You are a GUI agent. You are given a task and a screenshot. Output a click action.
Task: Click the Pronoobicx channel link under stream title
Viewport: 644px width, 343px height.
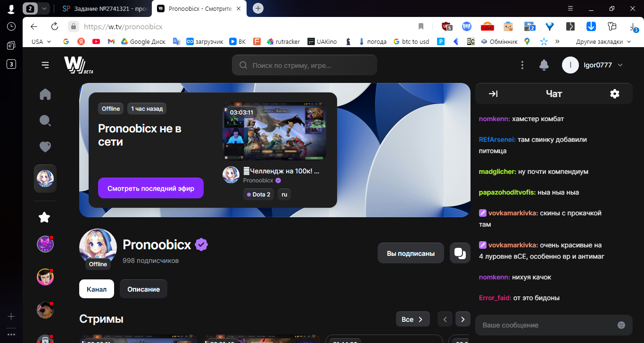258,180
